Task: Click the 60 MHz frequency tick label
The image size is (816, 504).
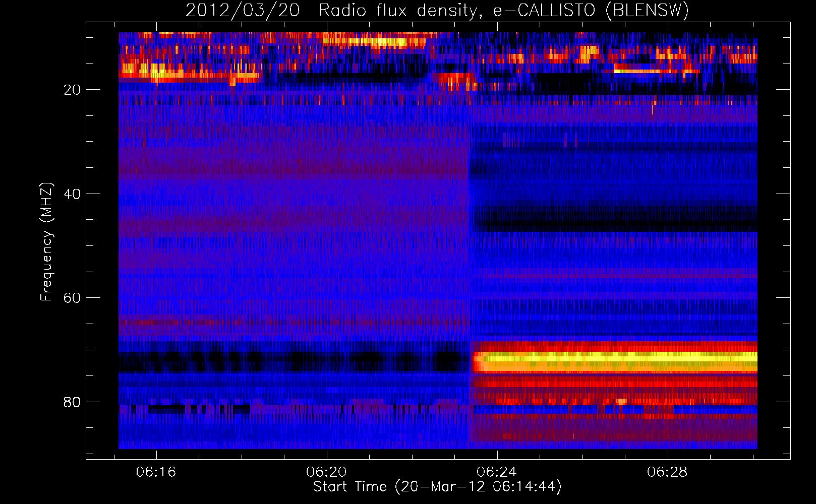Action: click(x=72, y=298)
